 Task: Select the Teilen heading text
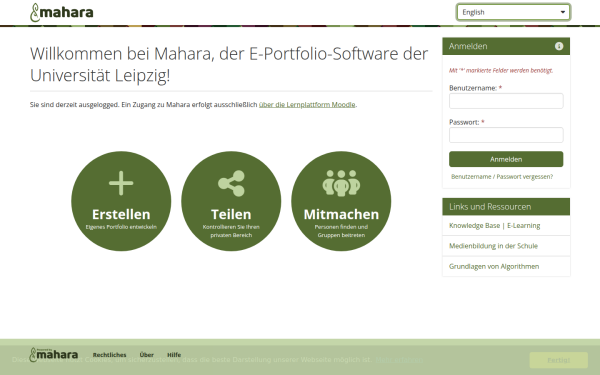click(231, 214)
